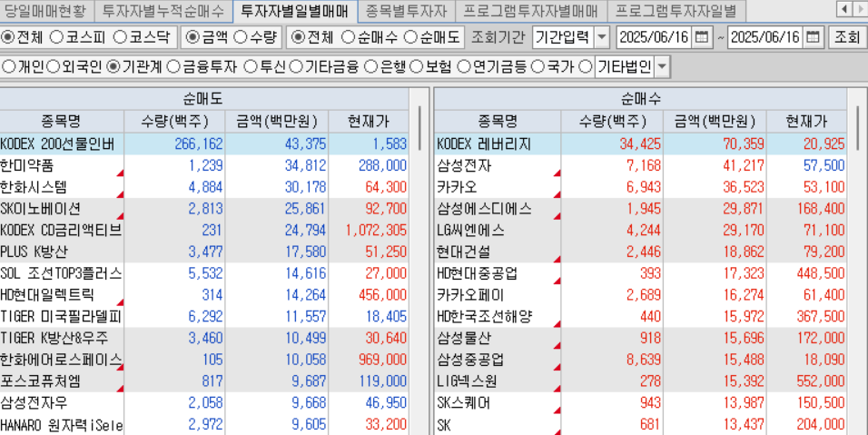Select SK스퀘어 row

click(x=640, y=403)
